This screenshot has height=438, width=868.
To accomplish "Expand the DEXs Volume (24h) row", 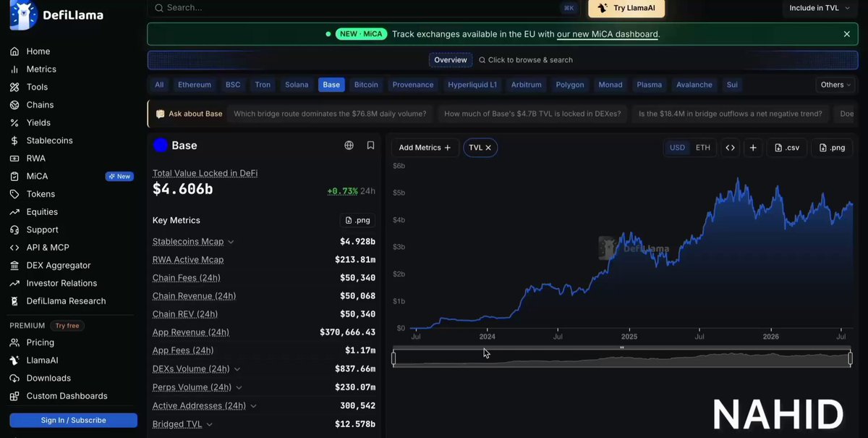I will pos(237,369).
